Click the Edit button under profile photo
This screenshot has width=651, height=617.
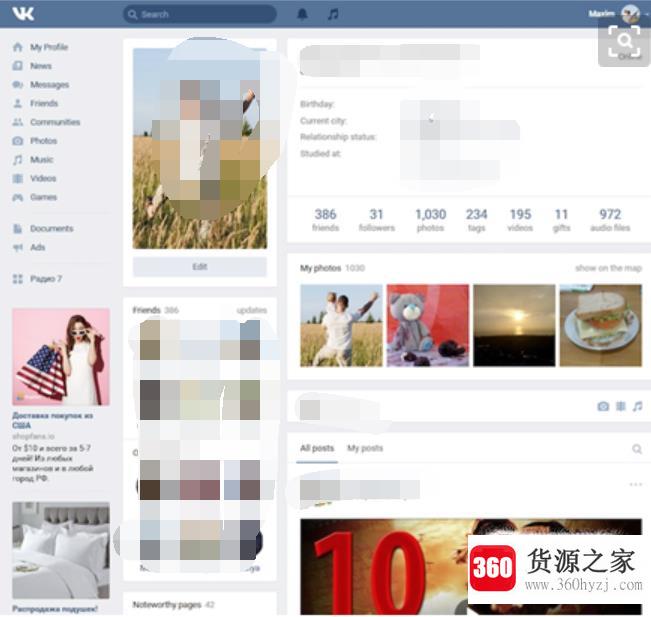pos(200,267)
